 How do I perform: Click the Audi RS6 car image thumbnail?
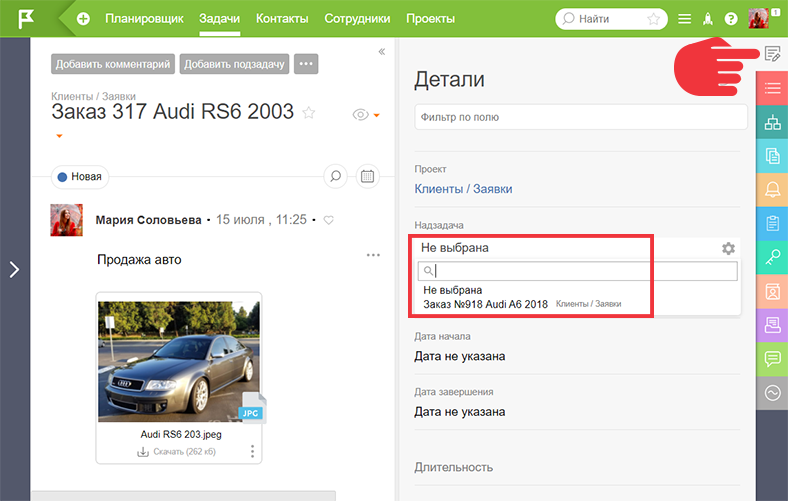(x=179, y=361)
